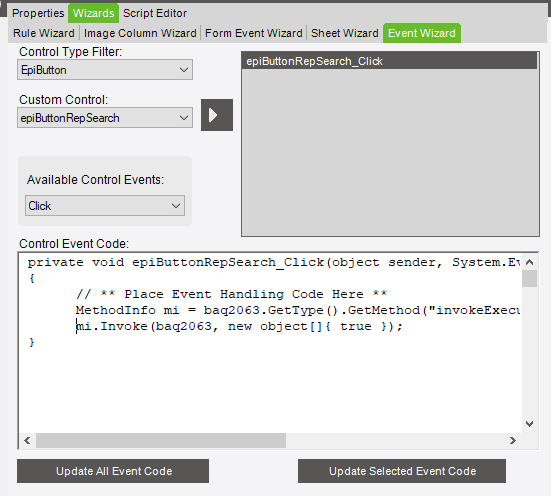Click the add event arrow button
551x496 pixels.
tap(217, 115)
